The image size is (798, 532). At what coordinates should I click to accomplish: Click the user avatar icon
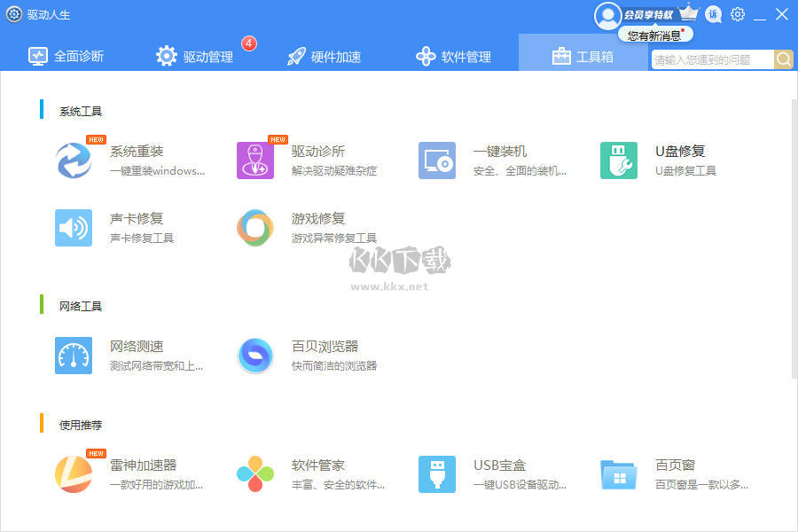coord(607,16)
